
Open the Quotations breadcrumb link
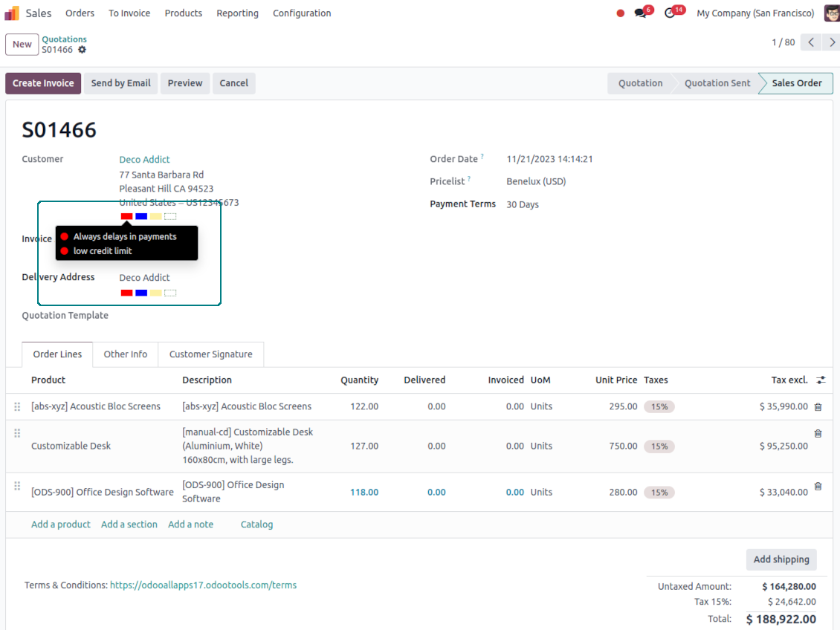tap(64, 39)
